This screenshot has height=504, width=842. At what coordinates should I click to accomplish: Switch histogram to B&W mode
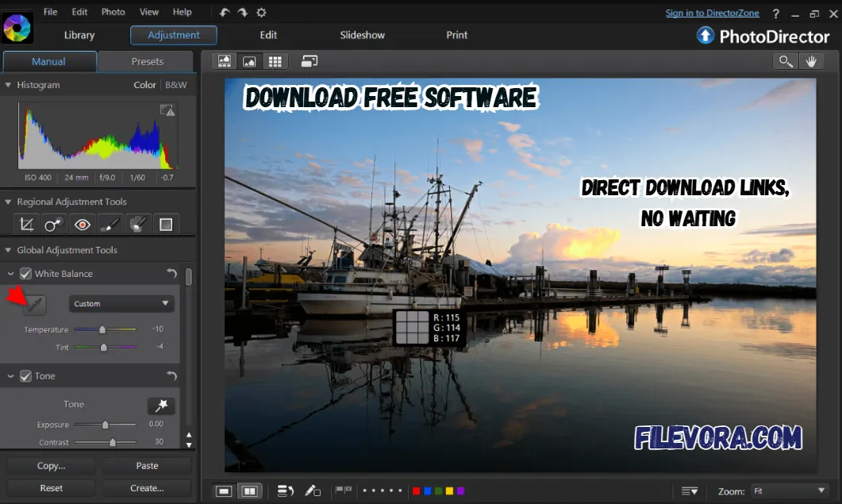click(x=176, y=85)
